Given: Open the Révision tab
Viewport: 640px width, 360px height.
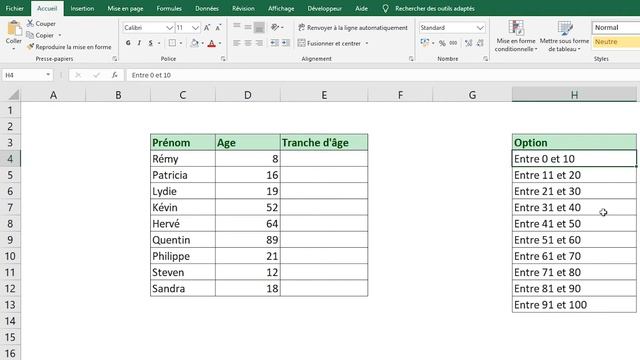Looking at the screenshot, I should click(x=243, y=8).
